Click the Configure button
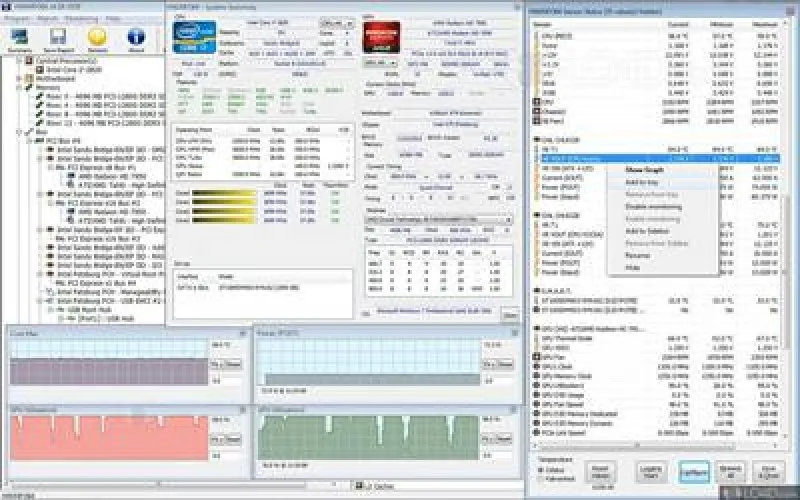The width and height of the screenshot is (800, 500). [x=694, y=472]
